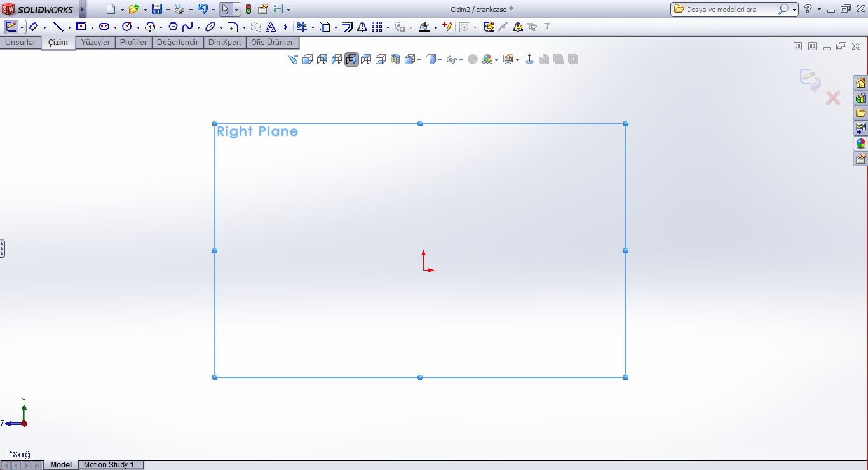The image size is (868, 470).
Task: Select the Line sketch tool
Action: (x=58, y=27)
